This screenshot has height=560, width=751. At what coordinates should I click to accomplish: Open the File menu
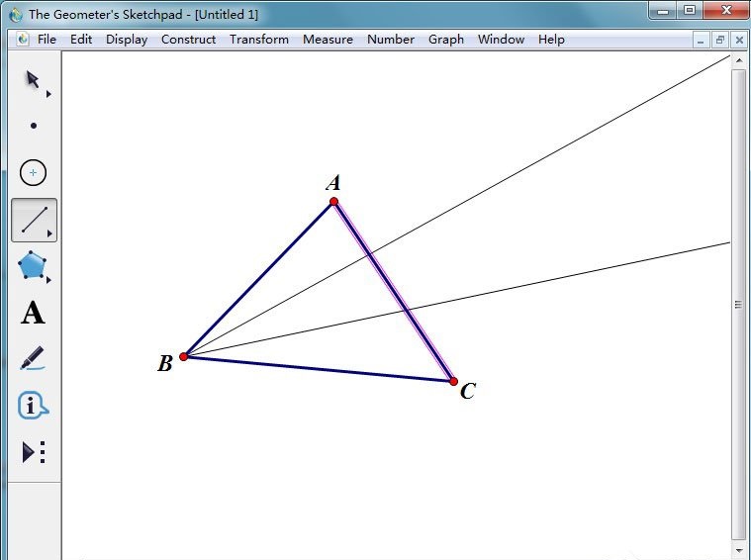[x=47, y=40]
